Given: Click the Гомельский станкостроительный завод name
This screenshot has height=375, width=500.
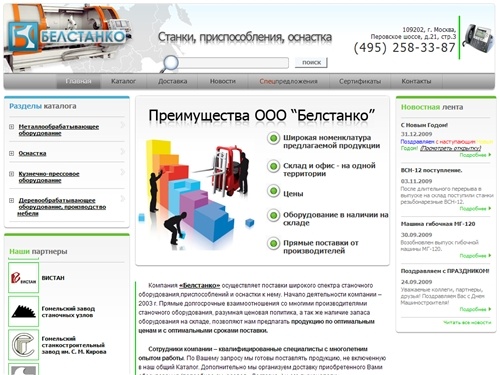Looking at the screenshot, I should coord(74,345).
